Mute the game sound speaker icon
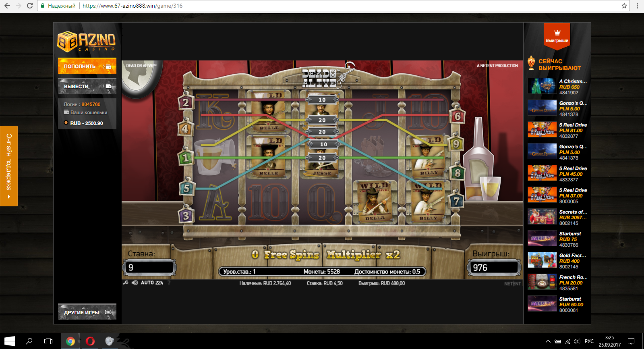Screen dimensions: 644x349 tap(135, 283)
